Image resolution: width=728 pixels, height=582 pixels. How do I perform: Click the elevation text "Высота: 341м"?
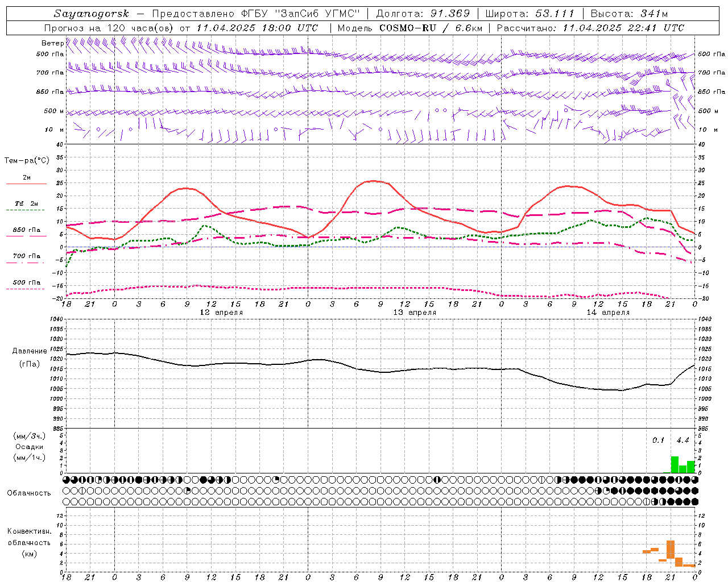(629, 14)
